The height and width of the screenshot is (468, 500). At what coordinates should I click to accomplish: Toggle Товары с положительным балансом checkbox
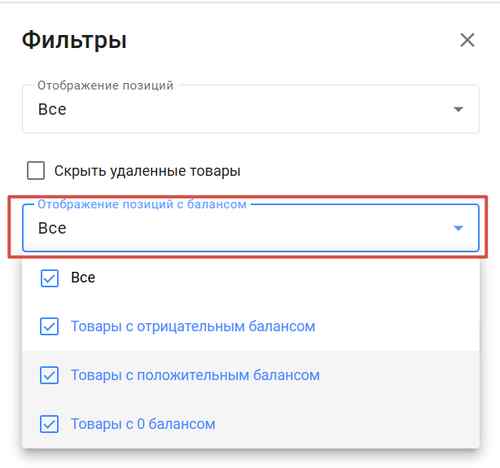coord(49,375)
